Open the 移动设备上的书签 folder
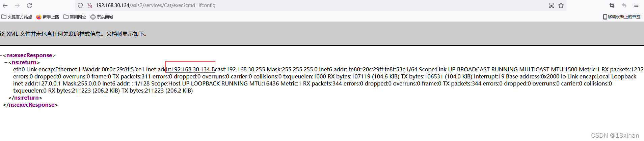Image resolution: width=644 pixels, height=141 pixels. tap(622, 17)
